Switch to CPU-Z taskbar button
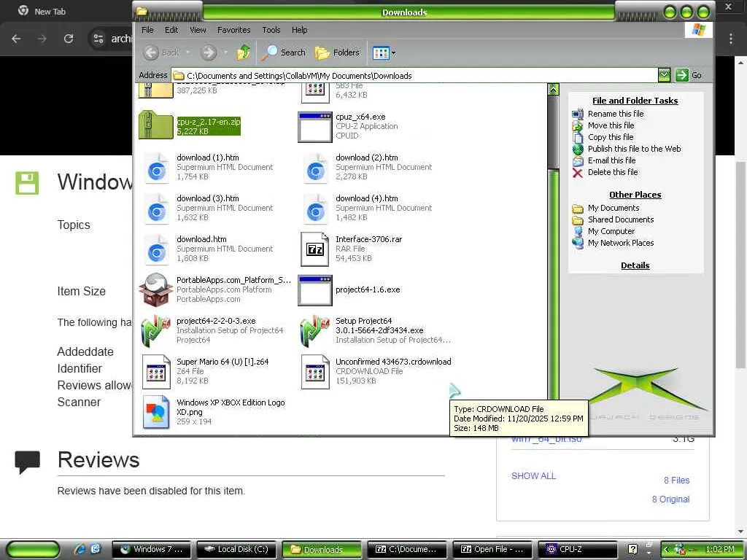747x560 pixels. point(578,549)
